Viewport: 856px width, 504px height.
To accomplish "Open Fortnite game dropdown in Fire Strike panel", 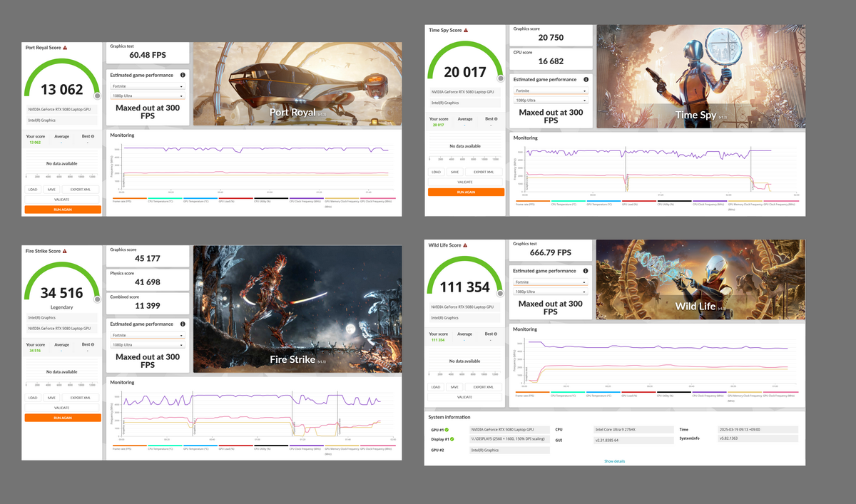I will tap(148, 335).
